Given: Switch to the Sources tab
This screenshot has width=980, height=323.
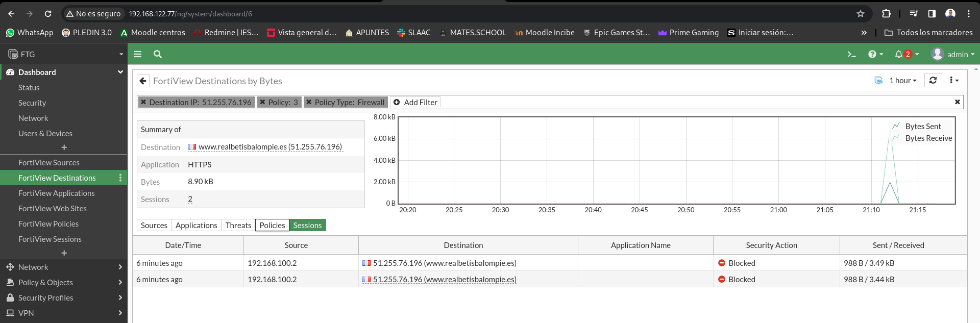Looking at the screenshot, I should coord(154,226).
